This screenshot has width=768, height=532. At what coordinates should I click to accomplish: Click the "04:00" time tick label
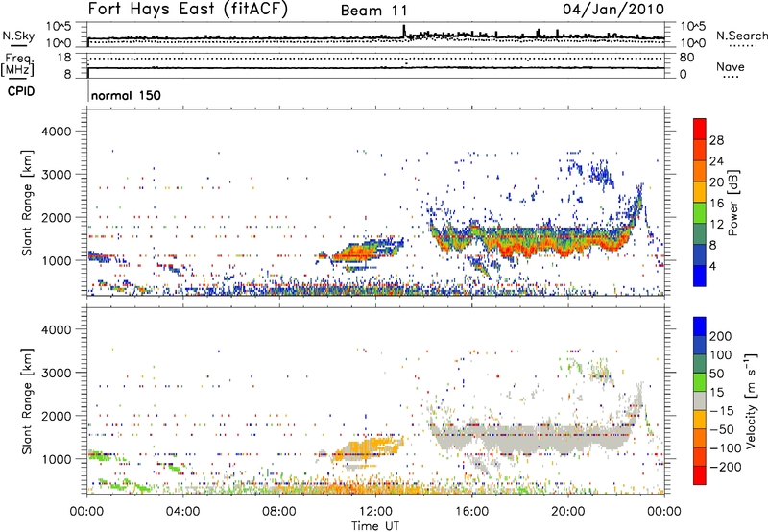(182, 512)
